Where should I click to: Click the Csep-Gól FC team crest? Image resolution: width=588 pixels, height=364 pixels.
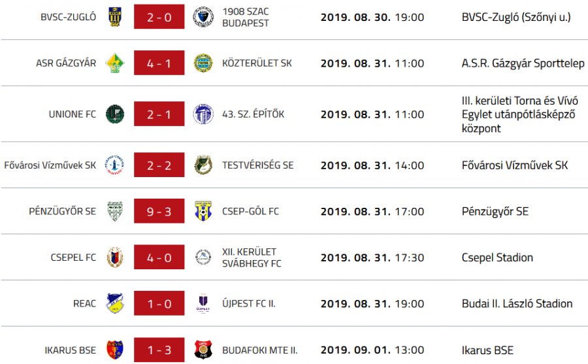click(203, 212)
